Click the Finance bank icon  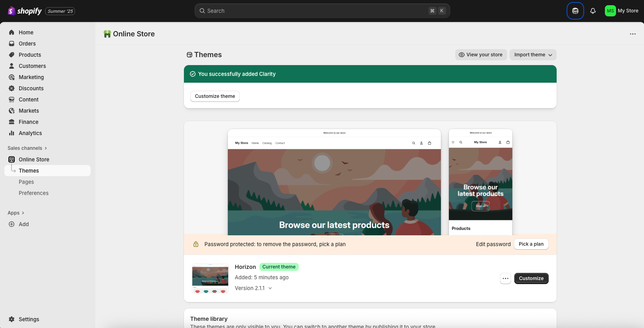pos(12,122)
